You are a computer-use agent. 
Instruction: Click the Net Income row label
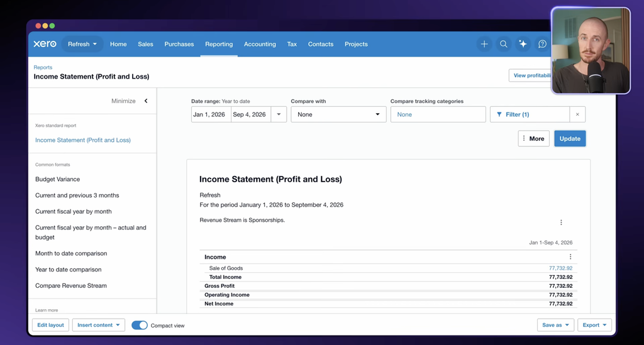click(x=219, y=304)
